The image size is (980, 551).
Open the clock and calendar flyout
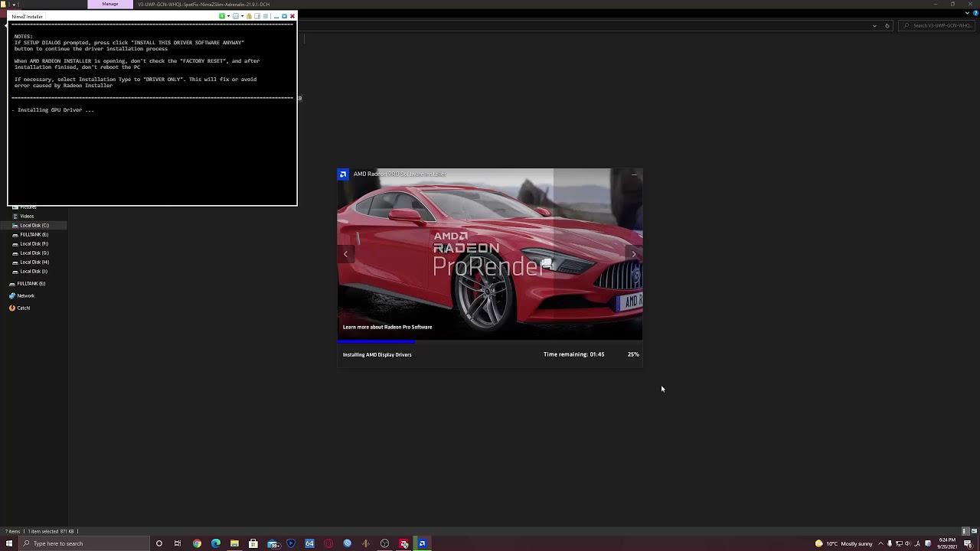click(947, 543)
